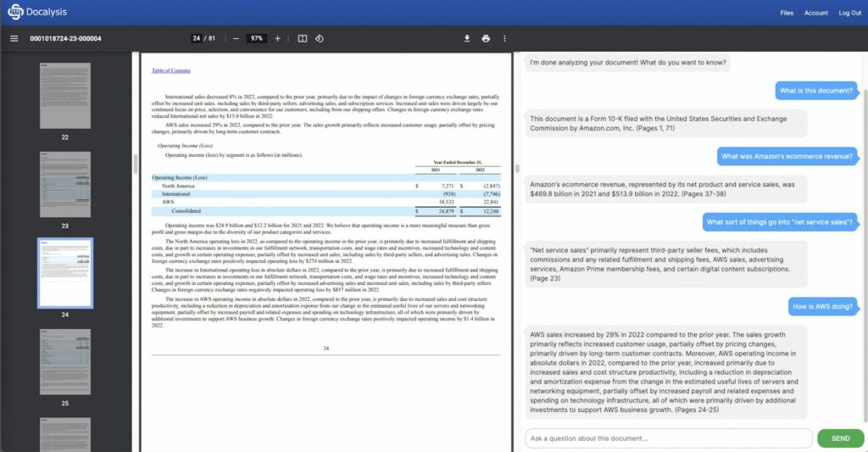Click the Docalysis logo icon
Screen dimensions: 868x452
coord(16,13)
